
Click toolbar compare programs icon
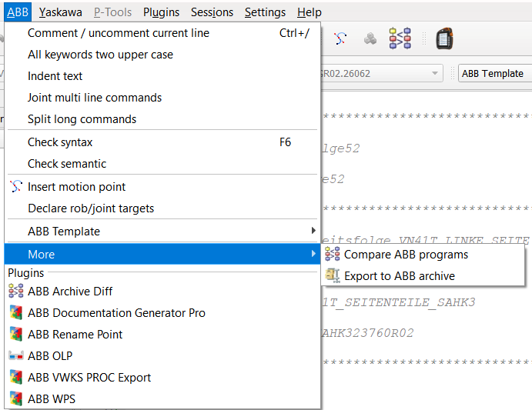coord(400,38)
